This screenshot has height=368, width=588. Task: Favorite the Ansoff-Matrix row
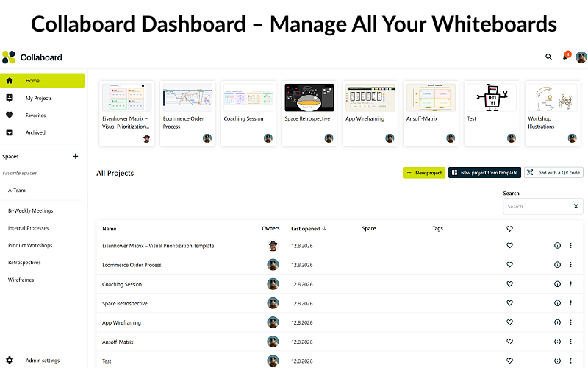pyautogui.click(x=509, y=342)
